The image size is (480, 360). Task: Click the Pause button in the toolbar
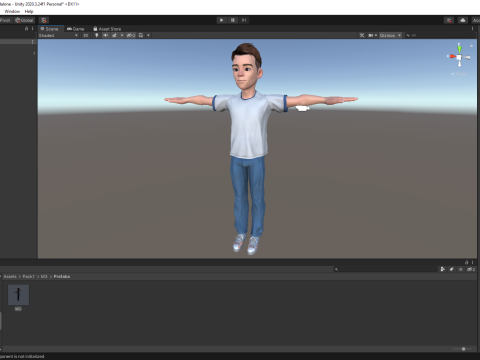[233, 20]
